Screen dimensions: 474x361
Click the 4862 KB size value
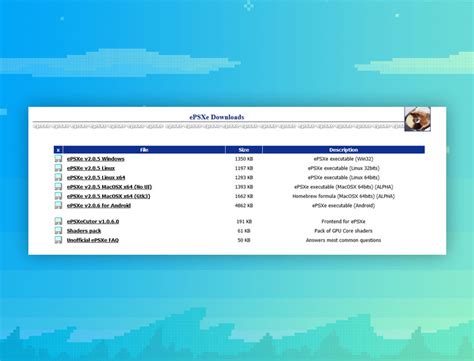(x=244, y=206)
